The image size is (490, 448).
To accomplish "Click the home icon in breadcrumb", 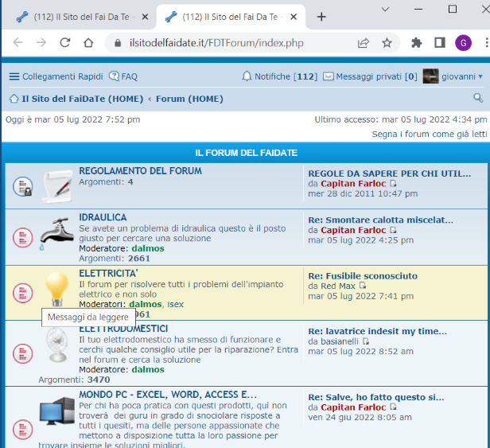I will tap(14, 99).
